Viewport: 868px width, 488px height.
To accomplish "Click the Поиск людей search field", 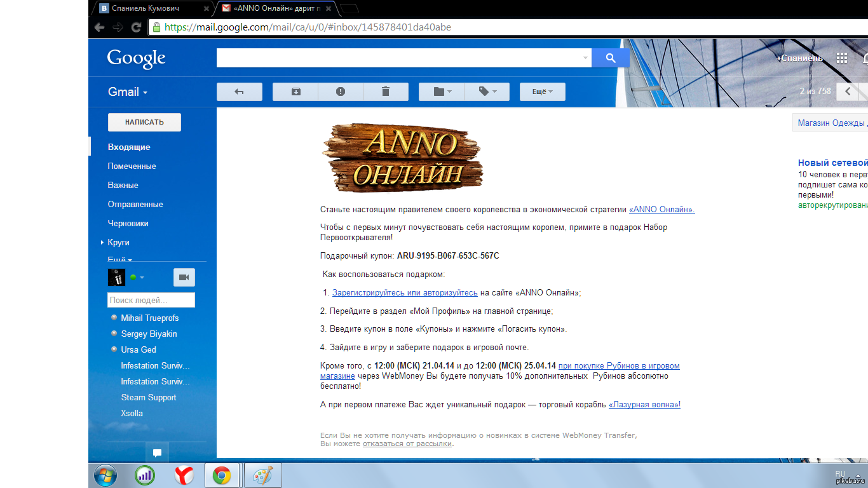I will point(151,300).
